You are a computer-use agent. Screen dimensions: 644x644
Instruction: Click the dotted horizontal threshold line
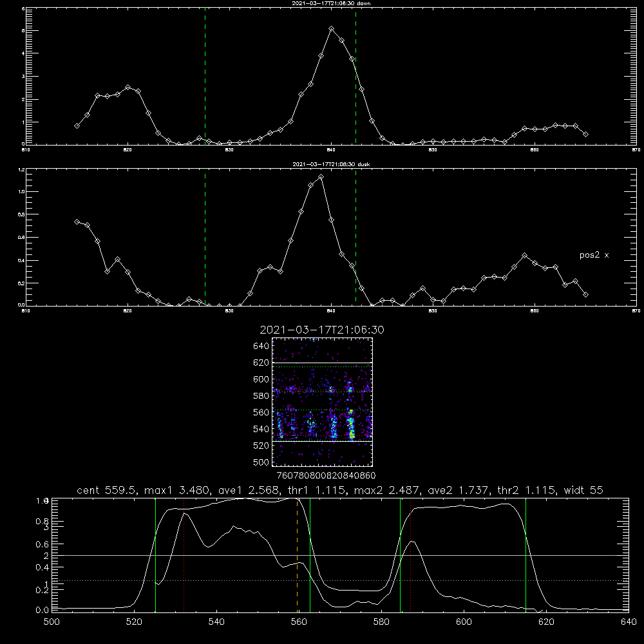pyautogui.click(x=340, y=580)
